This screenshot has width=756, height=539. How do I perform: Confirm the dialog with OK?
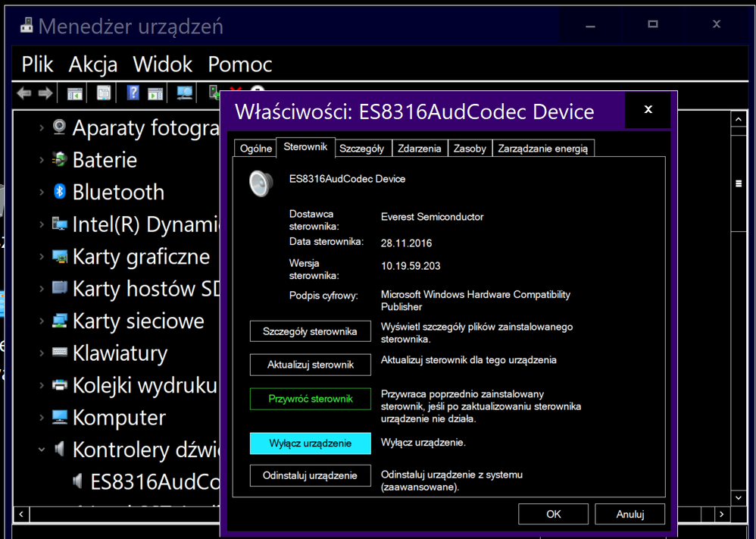553,515
